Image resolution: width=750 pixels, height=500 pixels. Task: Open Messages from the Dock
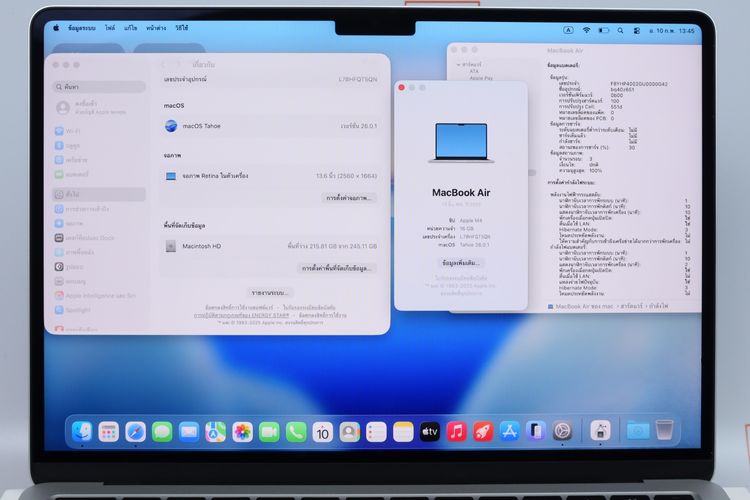tap(162, 432)
